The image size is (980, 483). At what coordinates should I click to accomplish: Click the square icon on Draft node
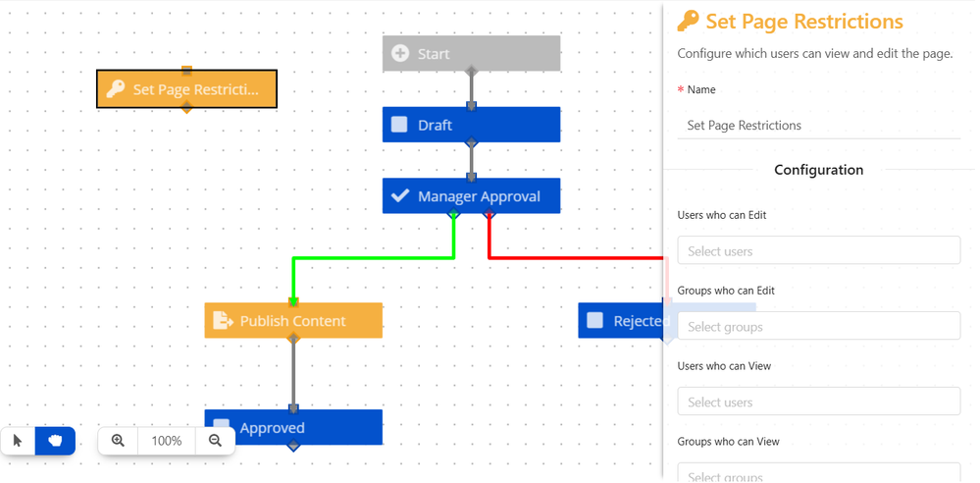coord(399,125)
